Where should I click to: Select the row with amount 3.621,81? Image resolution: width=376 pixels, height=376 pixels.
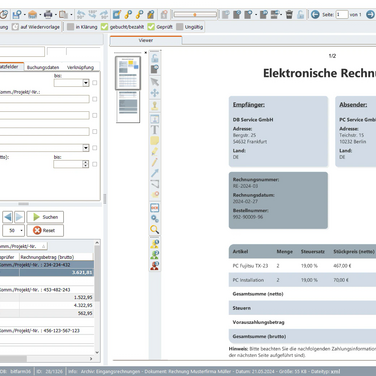47,272
